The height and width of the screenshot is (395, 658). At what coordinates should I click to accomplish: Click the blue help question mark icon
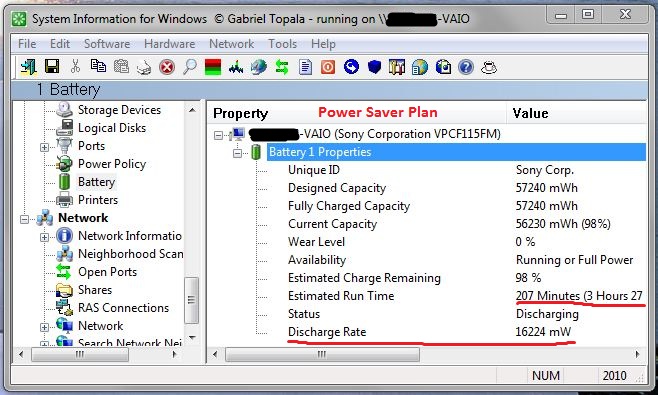[x=466, y=67]
